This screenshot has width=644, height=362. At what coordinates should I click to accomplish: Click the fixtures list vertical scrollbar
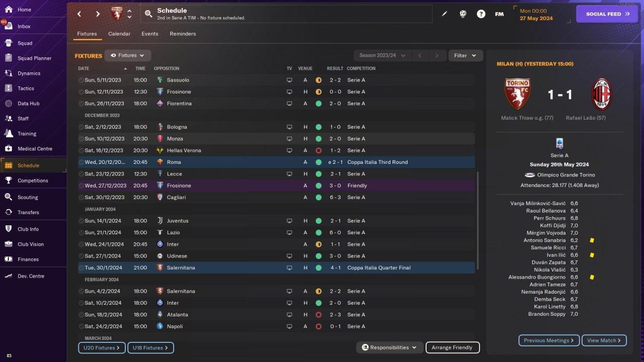477,220
